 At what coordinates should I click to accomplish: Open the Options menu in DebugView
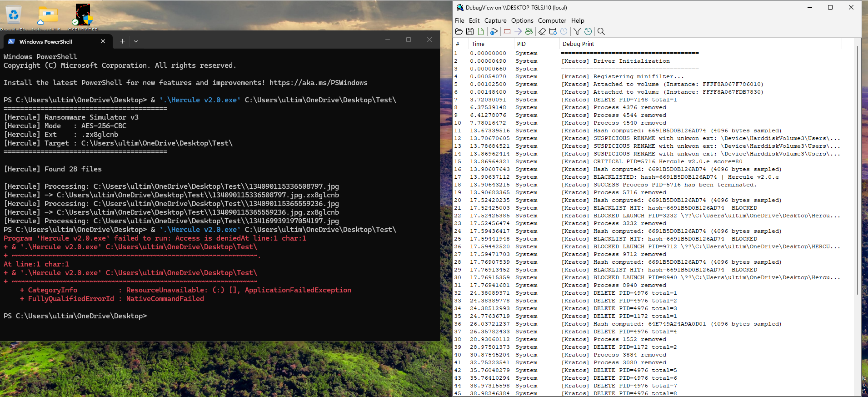(522, 20)
